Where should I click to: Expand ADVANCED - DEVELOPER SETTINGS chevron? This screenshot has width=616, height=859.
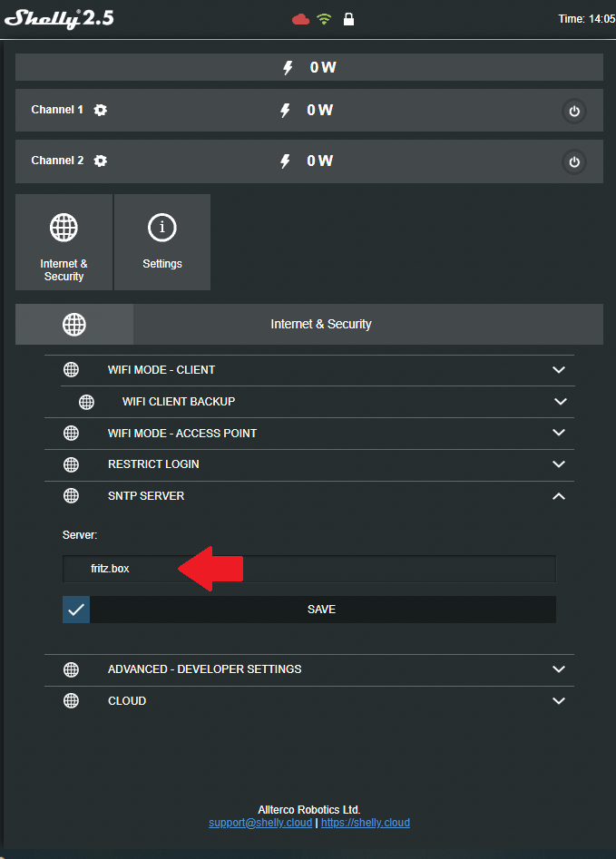tap(559, 669)
